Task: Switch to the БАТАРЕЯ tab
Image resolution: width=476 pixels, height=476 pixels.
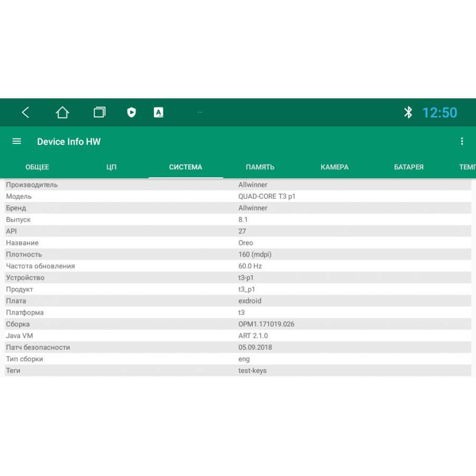Action: coord(409,167)
